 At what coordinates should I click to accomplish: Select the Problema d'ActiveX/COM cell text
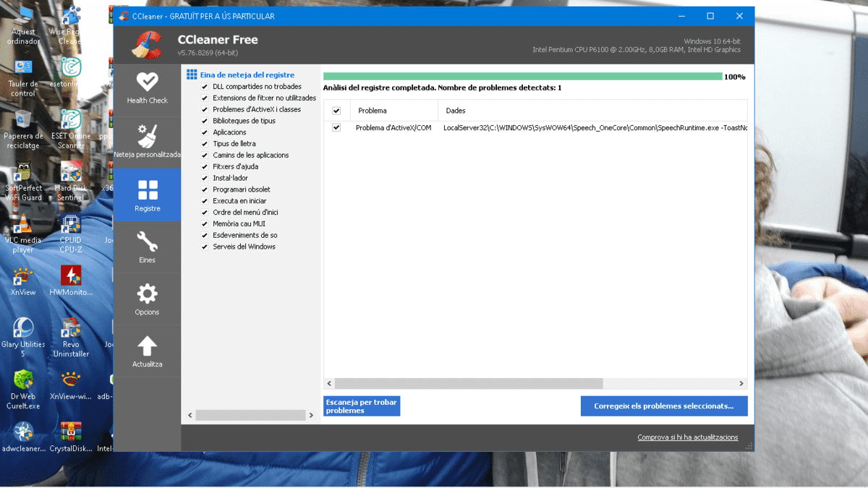pyautogui.click(x=393, y=128)
